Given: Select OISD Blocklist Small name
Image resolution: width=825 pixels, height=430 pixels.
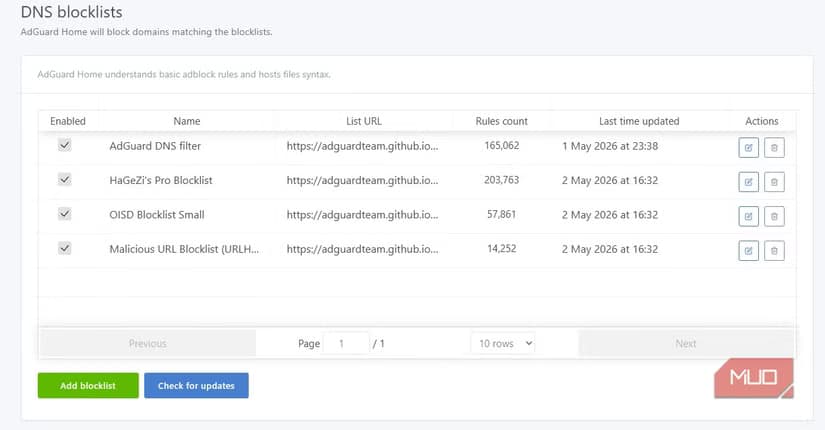Looking at the screenshot, I should [x=157, y=214].
